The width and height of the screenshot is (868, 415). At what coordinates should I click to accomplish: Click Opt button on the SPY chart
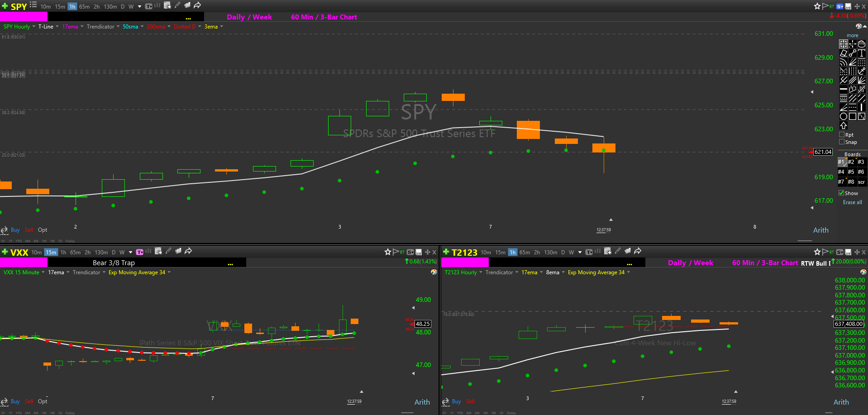(x=43, y=230)
